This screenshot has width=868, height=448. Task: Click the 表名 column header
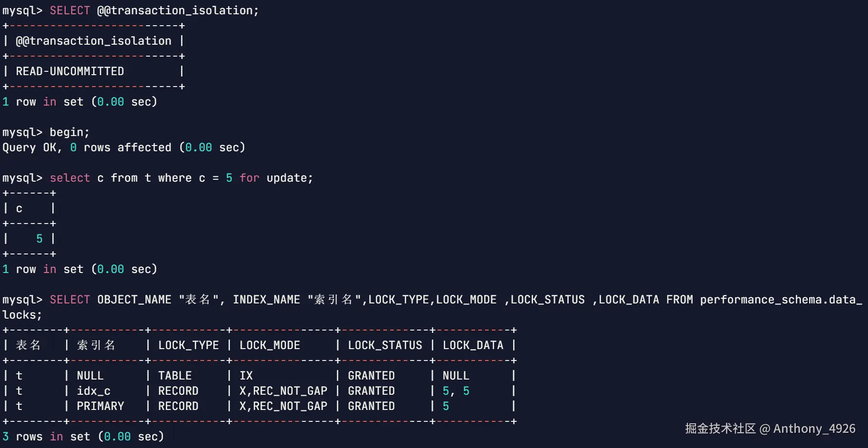[29, 345]
